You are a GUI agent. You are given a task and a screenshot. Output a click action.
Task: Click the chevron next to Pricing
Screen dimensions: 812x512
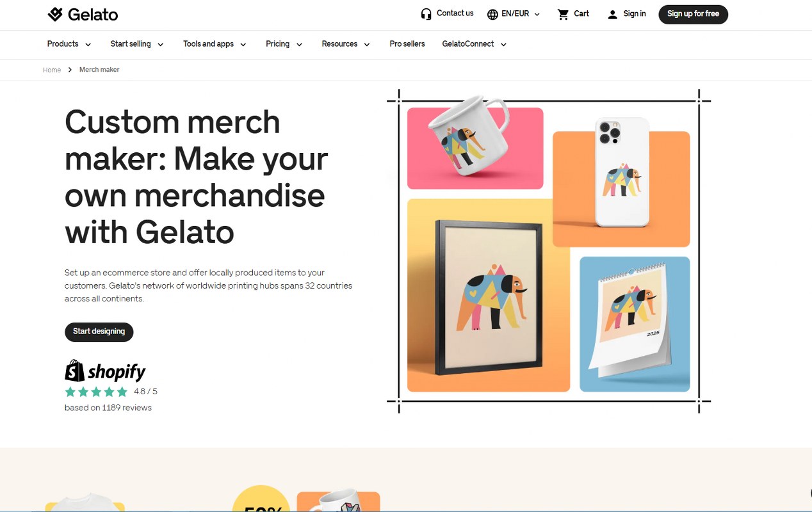point(299,45)
